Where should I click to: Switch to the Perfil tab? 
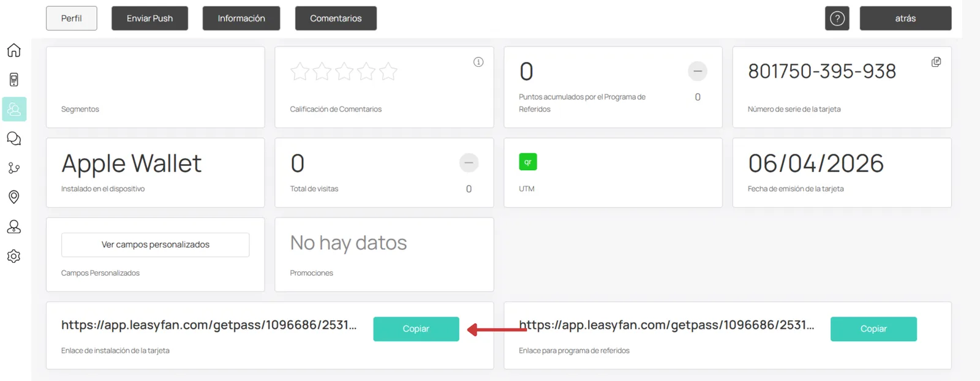click(72, 18)
